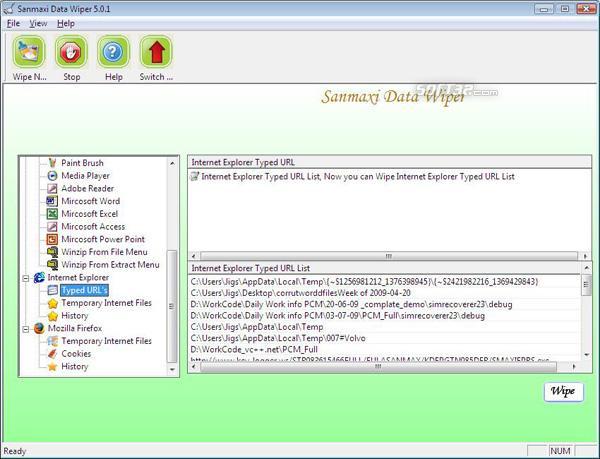
Task: Select the Temp\007=Volvo path entry
Action: point(278,339)
